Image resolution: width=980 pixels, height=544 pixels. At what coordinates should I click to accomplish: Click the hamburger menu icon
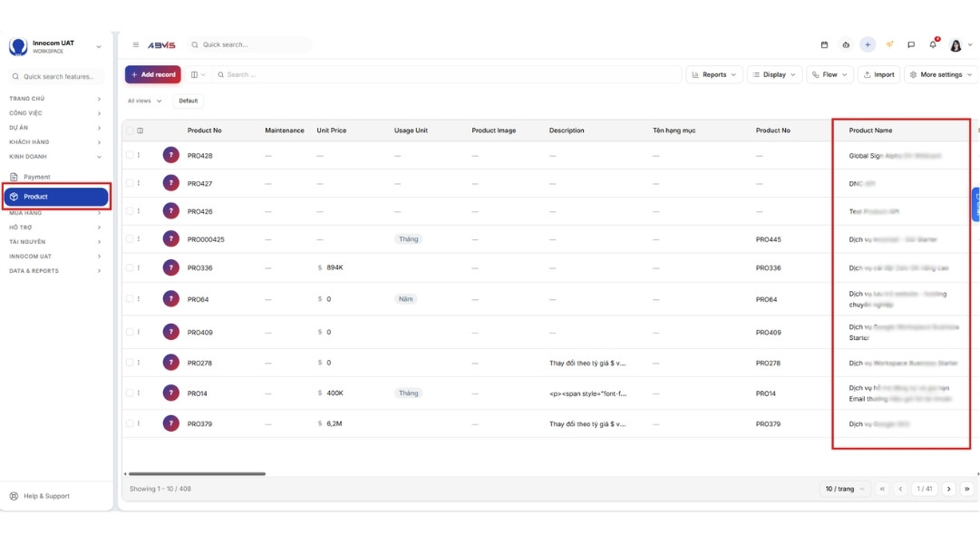(x=136, y=45)
